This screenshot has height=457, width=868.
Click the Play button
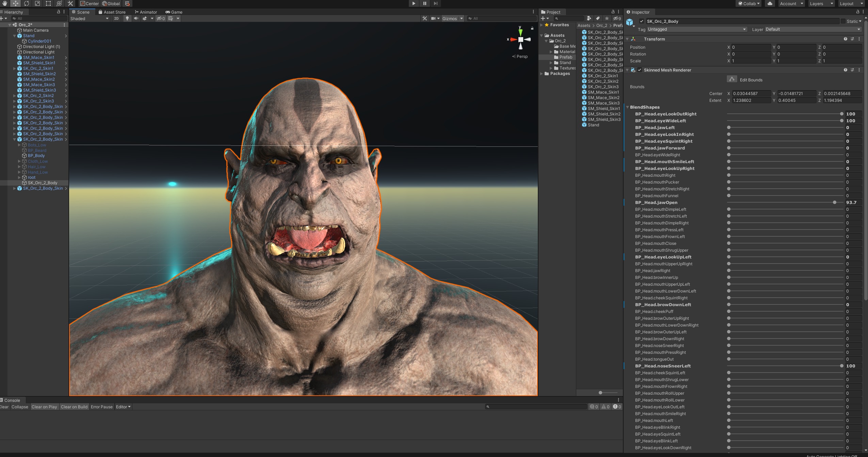(x=414, y=3)
